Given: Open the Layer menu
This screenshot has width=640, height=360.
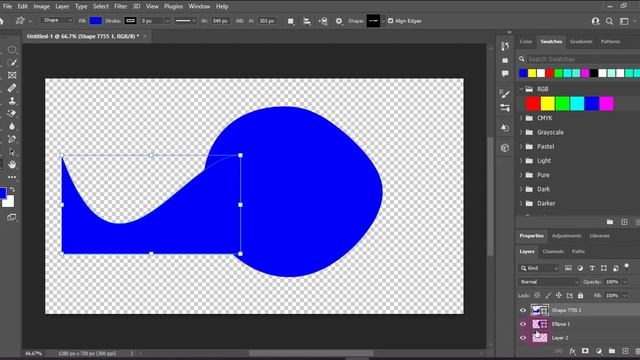Looking at the screenshot, I should [x=62, y=7].
